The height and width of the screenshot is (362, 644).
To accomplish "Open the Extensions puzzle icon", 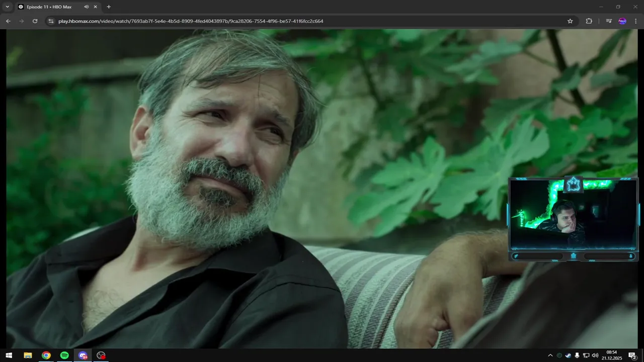I will (x=589, y=21).
